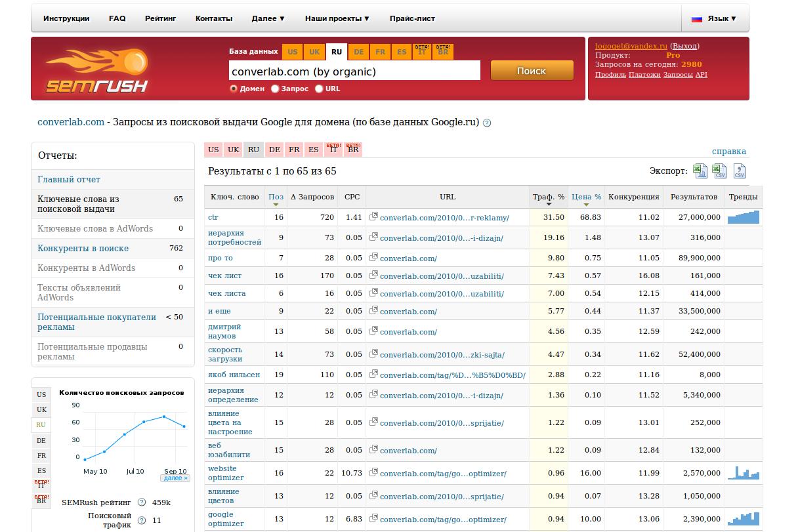The height and width of the screenshot is (532, 798).
Task: Open help icon for SEMRush рейтинг
Action: pos(142,502)
